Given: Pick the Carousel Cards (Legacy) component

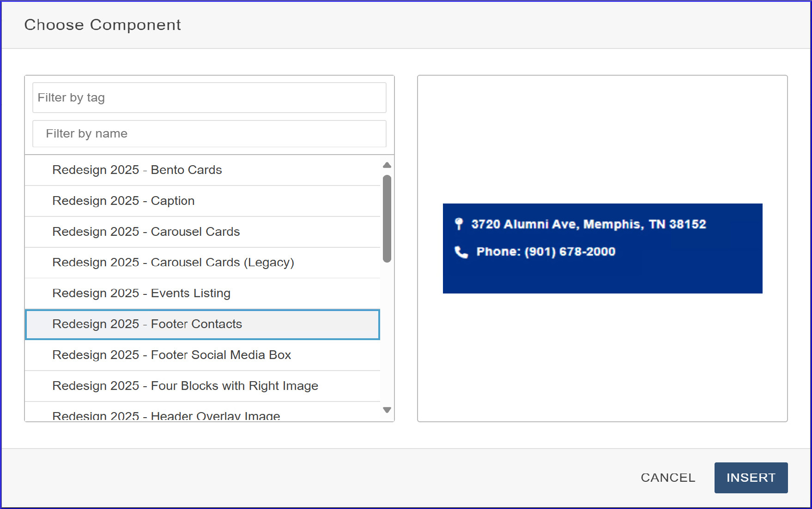Looking at the screenshot, I should tap(173, 263).
